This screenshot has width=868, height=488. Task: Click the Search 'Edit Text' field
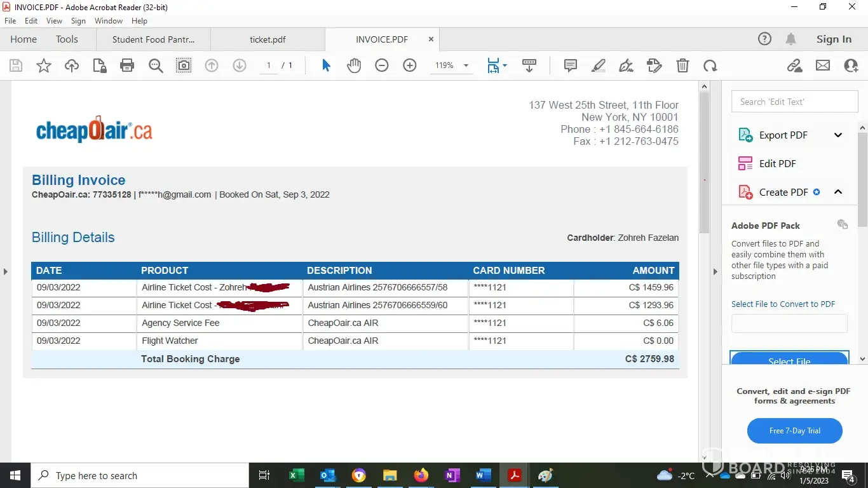[x=794, y=102]
